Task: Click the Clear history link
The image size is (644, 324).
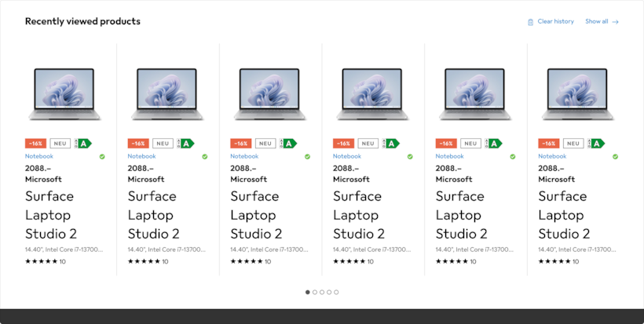Action: 555,21
